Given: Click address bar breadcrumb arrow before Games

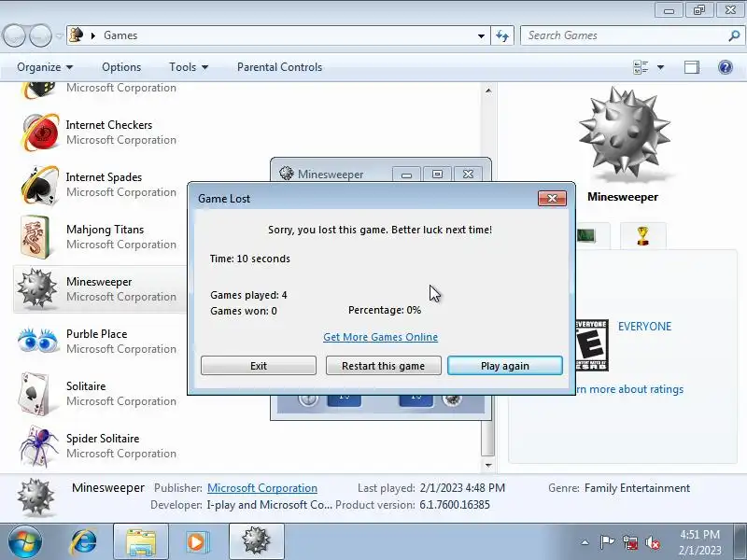Looking at the screenshot, I should pos(93,35).
